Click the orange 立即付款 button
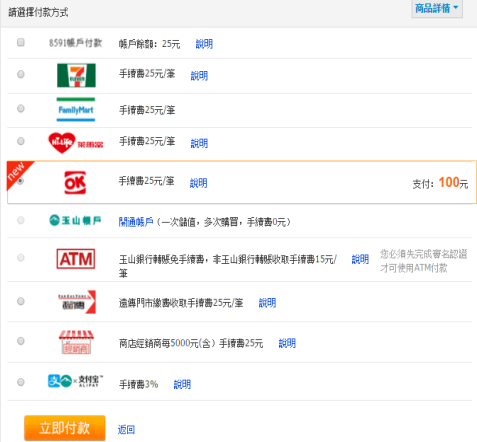 (65, 428)
